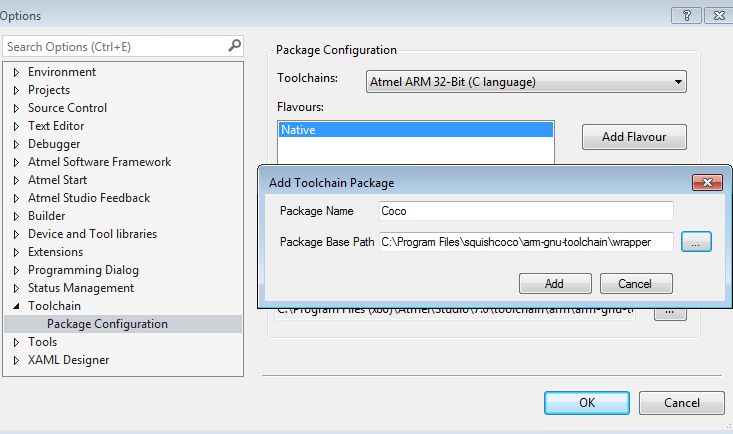Click the Add button in the dialog

[x=555, y=284]
